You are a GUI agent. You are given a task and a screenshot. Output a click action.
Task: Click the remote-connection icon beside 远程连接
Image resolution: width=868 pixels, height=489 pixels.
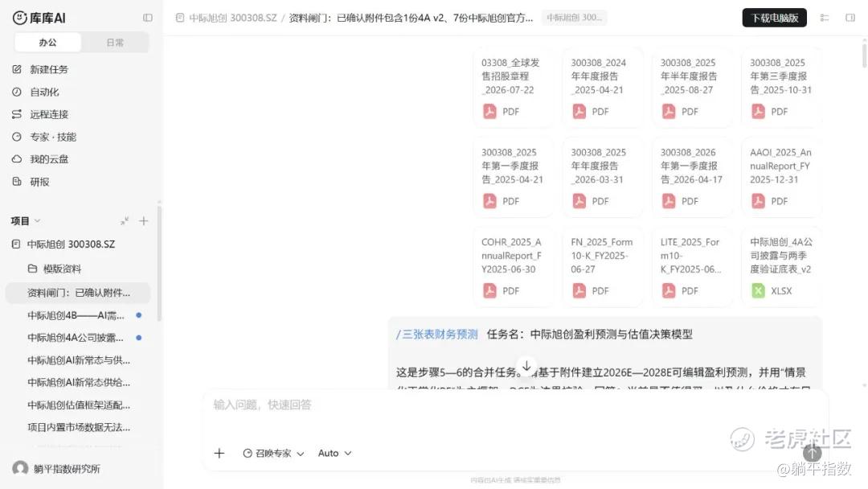[x=17, y=114]
